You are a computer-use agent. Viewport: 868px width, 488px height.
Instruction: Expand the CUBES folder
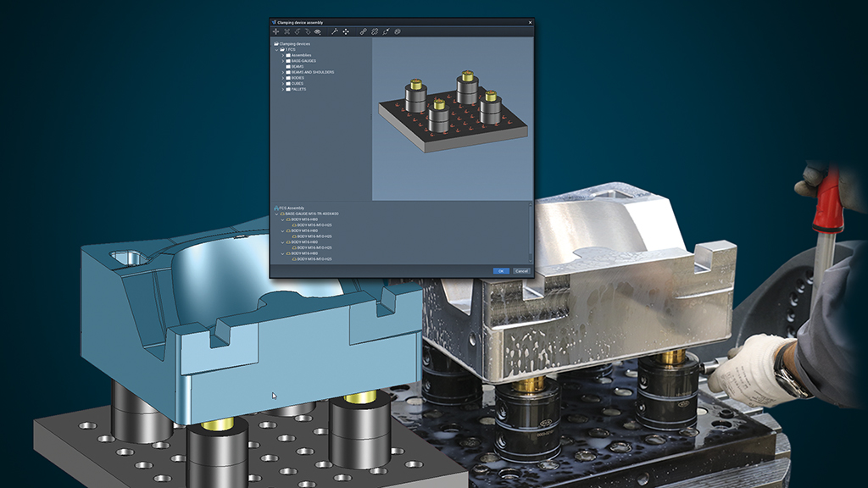pyautogui.click(x=283, y=84)
